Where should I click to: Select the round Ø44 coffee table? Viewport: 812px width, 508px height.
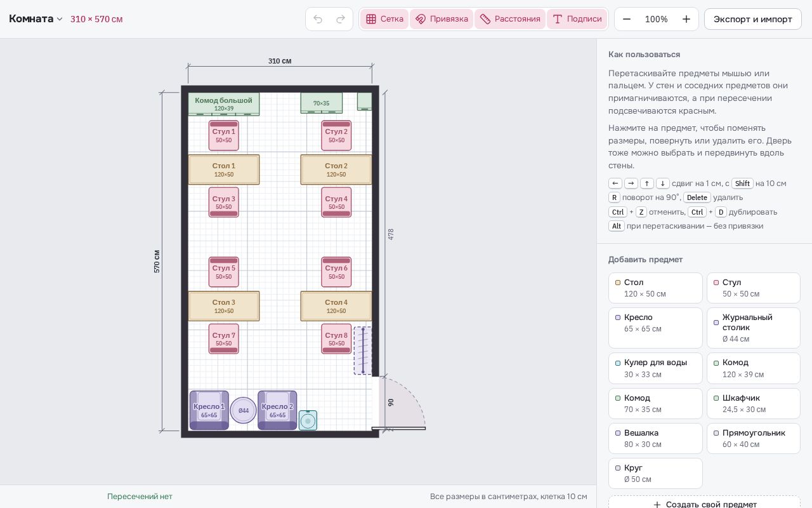coord(244,410)
